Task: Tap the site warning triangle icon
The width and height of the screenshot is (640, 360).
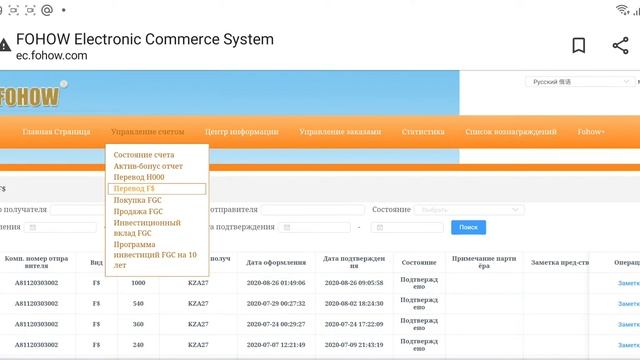Action: [x=4, y=45]
